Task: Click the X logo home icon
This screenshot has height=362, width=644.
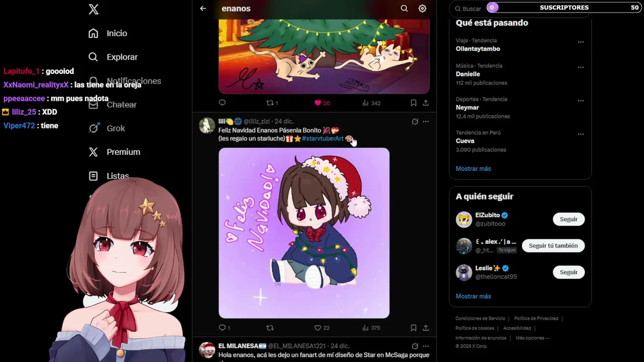Action: click(94, 9)
